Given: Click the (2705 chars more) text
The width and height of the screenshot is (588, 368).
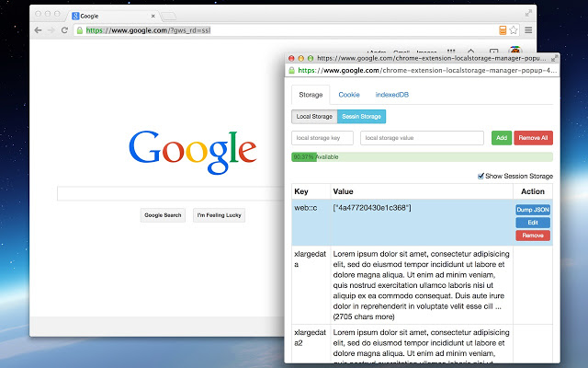Looking at the screenshot, I should (x=364, y=316).
